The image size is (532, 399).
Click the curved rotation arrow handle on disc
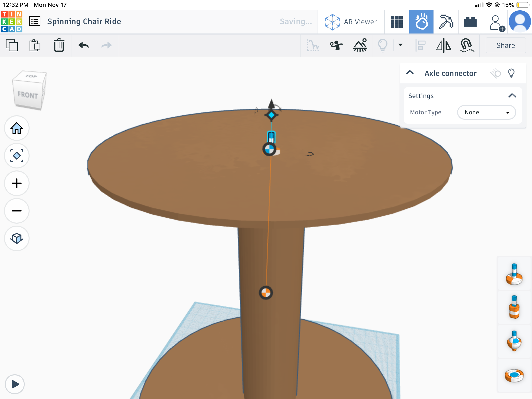point(310,154)
